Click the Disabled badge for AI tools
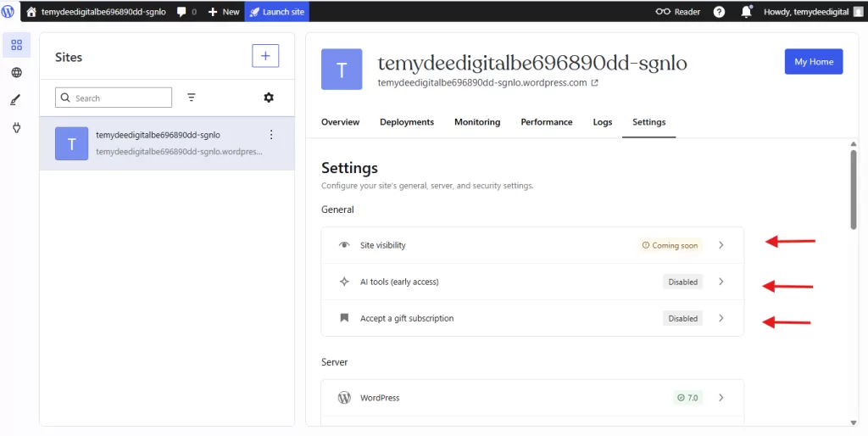The width and height of the screenshot is (868, 436). [x=682, y=282]
